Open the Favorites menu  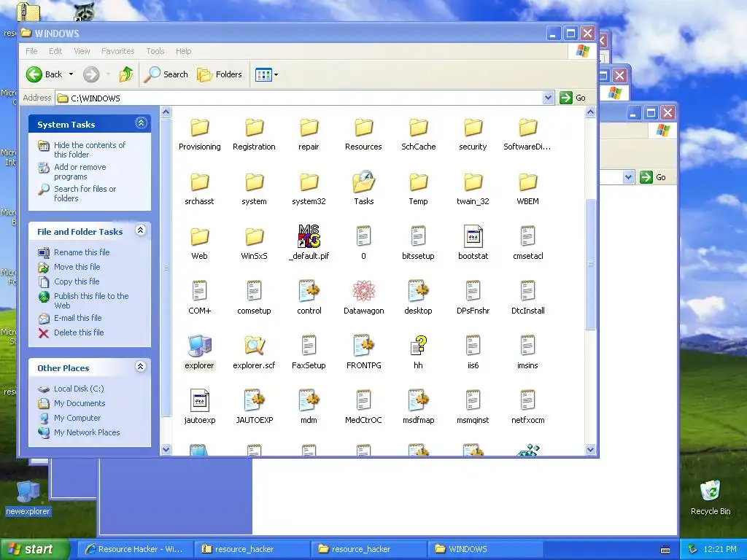[x=117, y=51]
